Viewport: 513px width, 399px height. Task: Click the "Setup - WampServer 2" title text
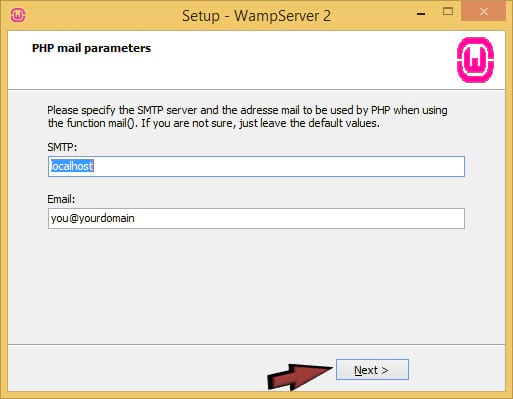(256, 16)
